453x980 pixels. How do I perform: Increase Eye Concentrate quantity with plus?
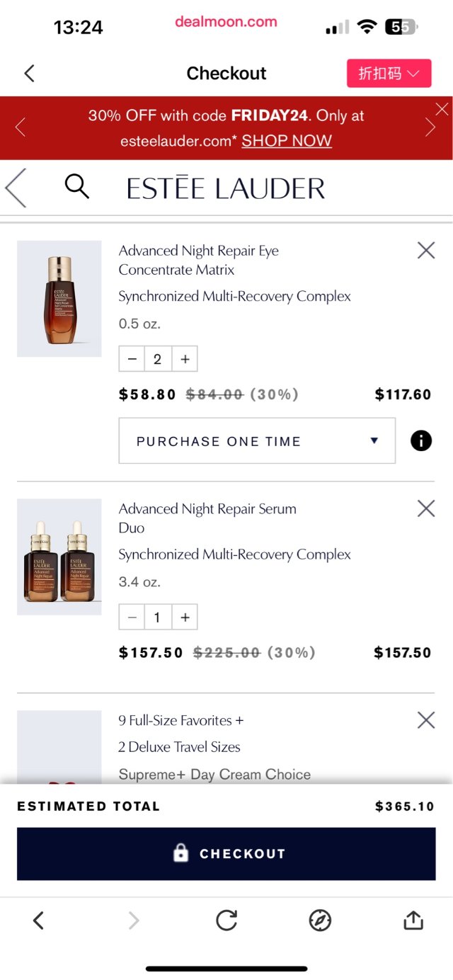click(185, 359)
